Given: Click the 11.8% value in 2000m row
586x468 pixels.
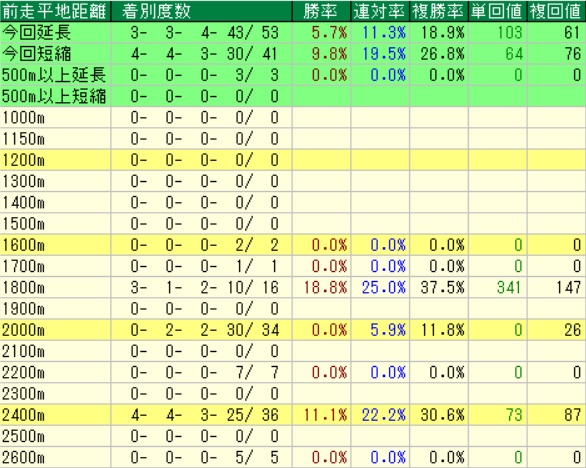Looking at the screenshot, I should tap(442, 330).
